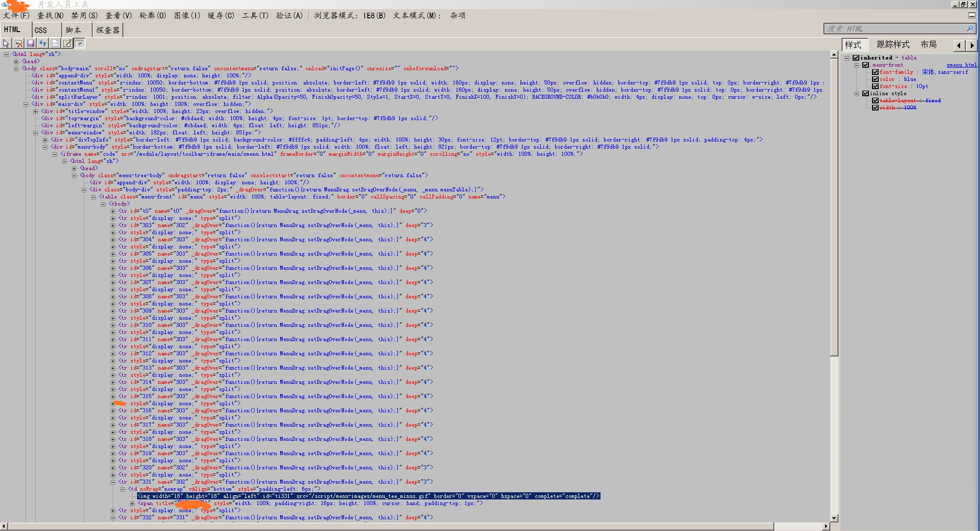
Task: Open the 轮廓(O) menu
Action: coord(153,16)
